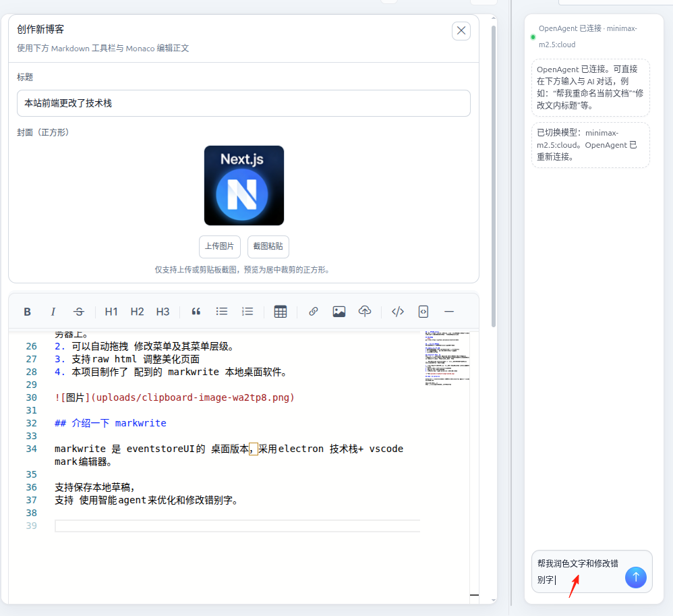Click the Next.js cover thumbnail
This screenshot has width=673, height=616.
click(x=244, y=186)
